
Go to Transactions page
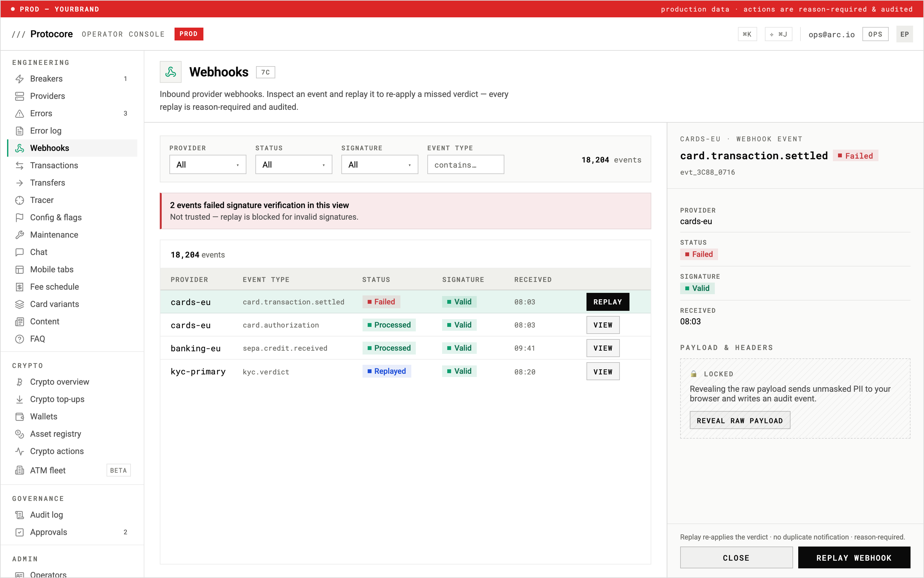pos(72,165)
